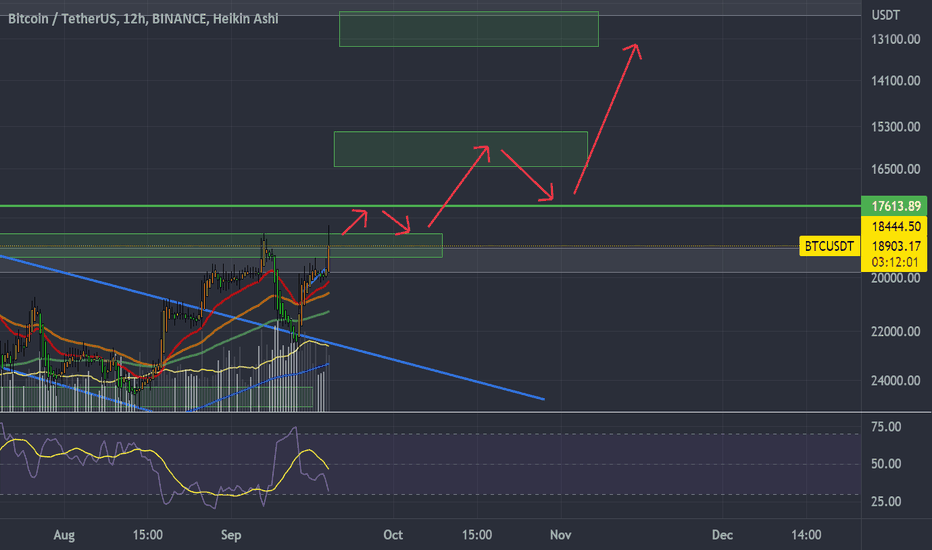Screen dimensions: 932x550
Task: Select the 13100.00 price axis label
Action: (x=895, y=39)
